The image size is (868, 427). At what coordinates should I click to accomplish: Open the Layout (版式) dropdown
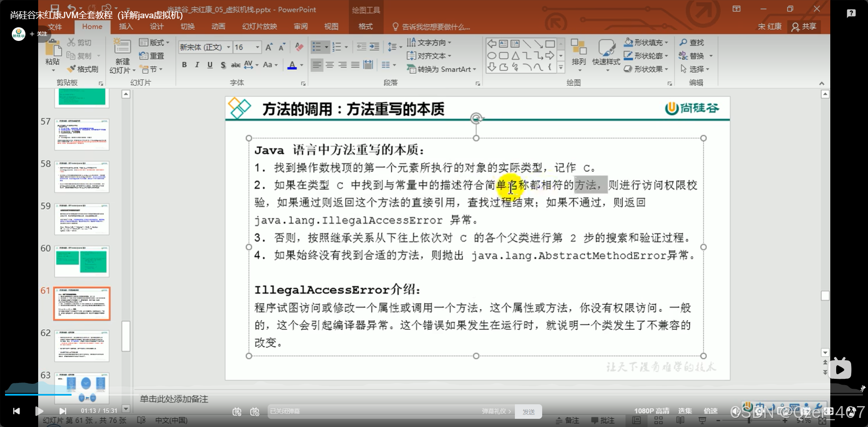(x=154, y=42)
